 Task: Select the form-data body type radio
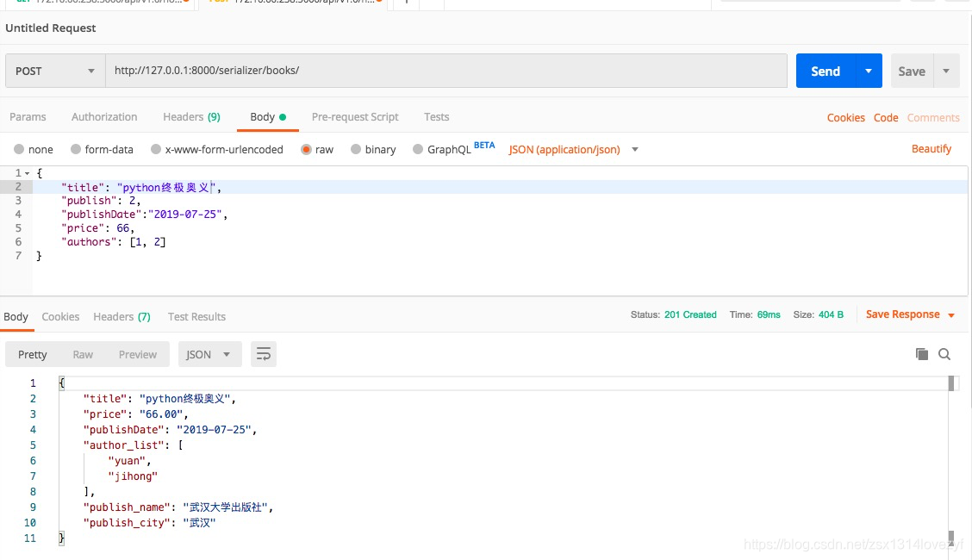click(x=76, y=149)
